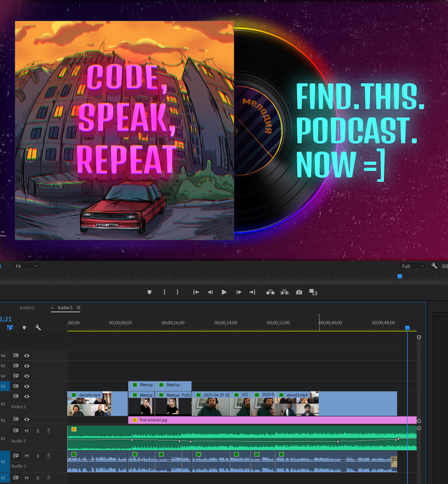This screenshot has height=484, width=448.
Task: Enable voice-over record on Audio 1
Action: [49, 431]
